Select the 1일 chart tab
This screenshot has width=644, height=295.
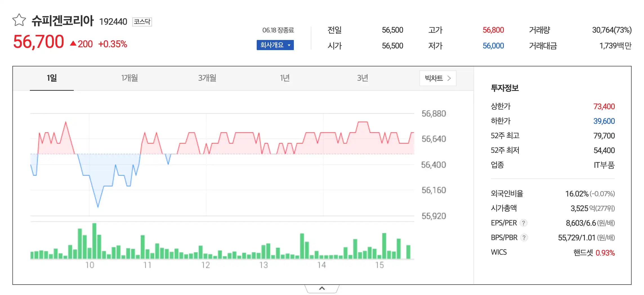[52, 78]
